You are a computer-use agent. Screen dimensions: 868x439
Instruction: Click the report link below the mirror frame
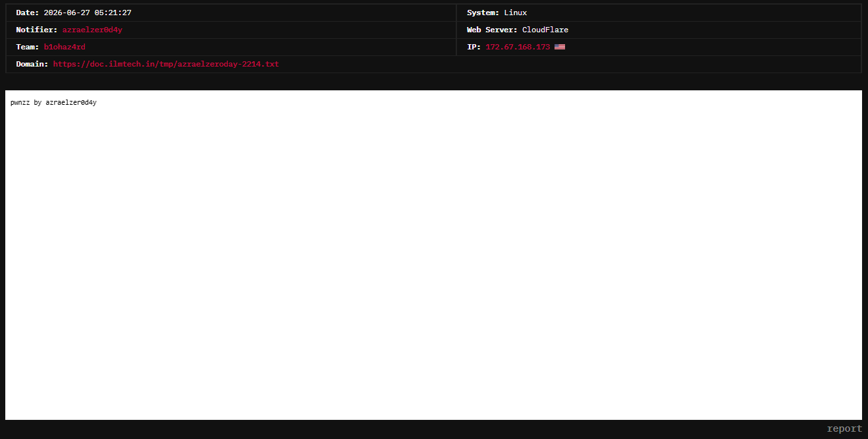(x=844, y=428)
